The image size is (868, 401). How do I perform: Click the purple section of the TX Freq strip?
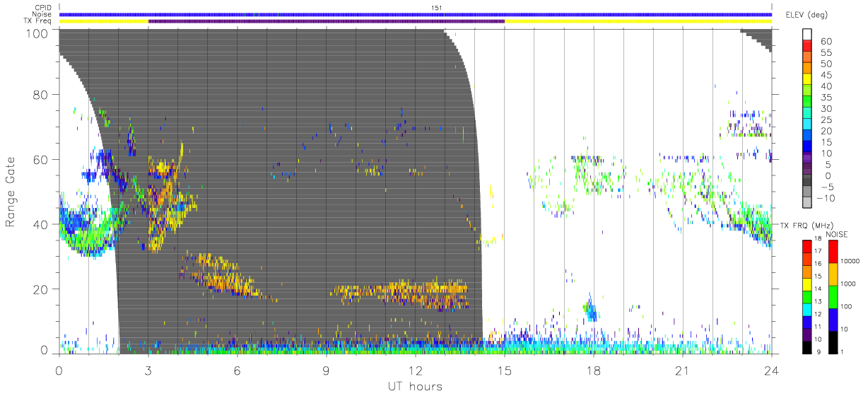tap(326, 21)
